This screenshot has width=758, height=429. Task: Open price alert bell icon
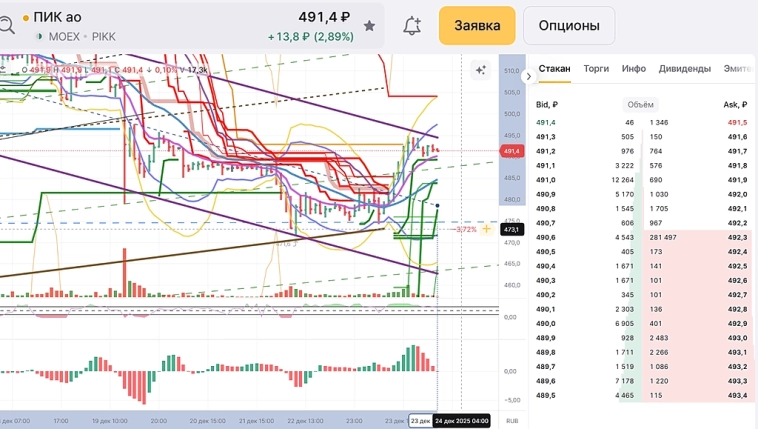coord(412,26)
